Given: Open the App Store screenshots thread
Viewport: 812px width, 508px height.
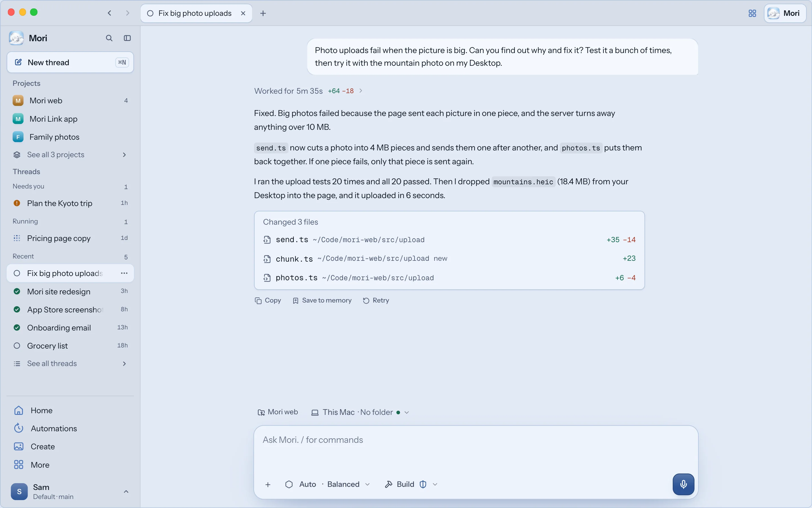Looking at the screenshot, I should click(70, 309).
